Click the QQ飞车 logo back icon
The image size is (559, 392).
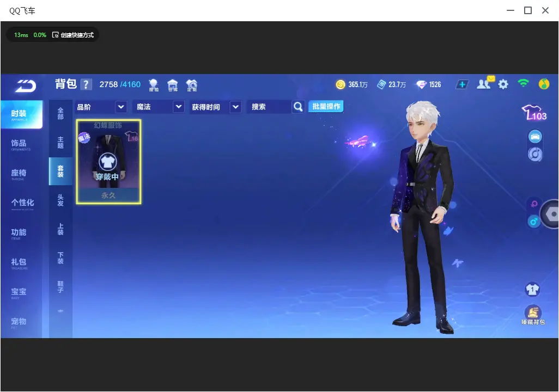[x=26, y=86]
